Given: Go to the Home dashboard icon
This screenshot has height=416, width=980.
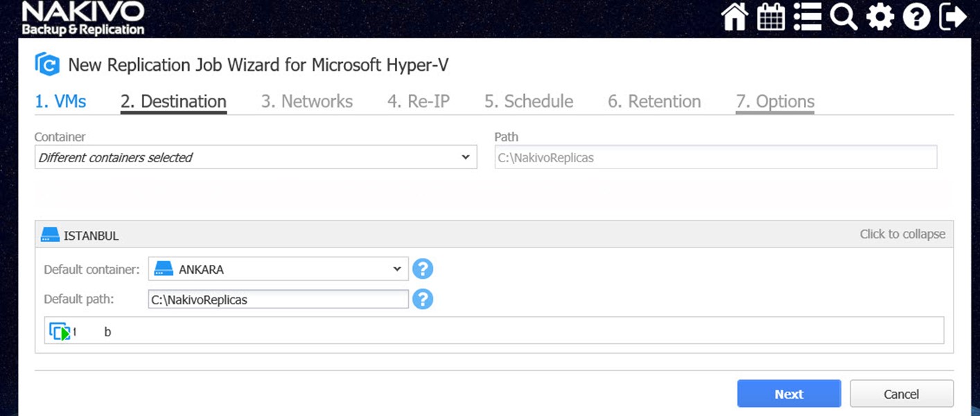Looking at the screenshot, I should [x=735, y=17].
